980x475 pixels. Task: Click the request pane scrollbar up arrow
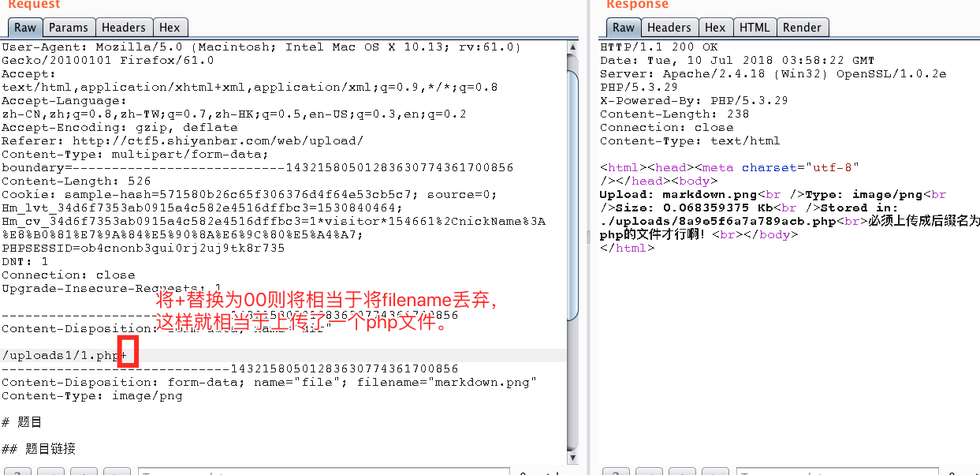tap(573, 47)
